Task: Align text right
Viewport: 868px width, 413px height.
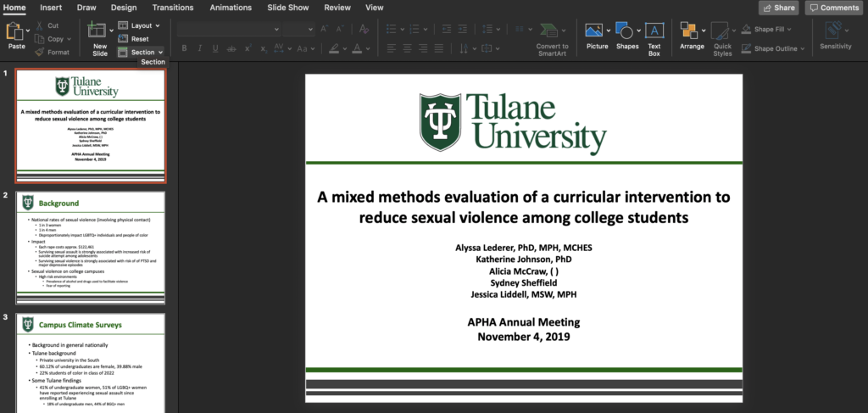Action: tap(423, 48)
